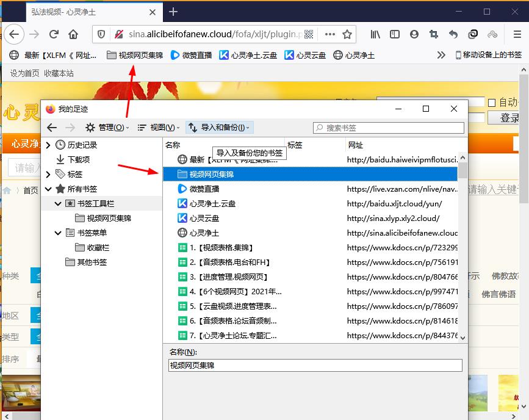Select the 心灵云盘 bookmark row in the list

(x=311, y=219)
